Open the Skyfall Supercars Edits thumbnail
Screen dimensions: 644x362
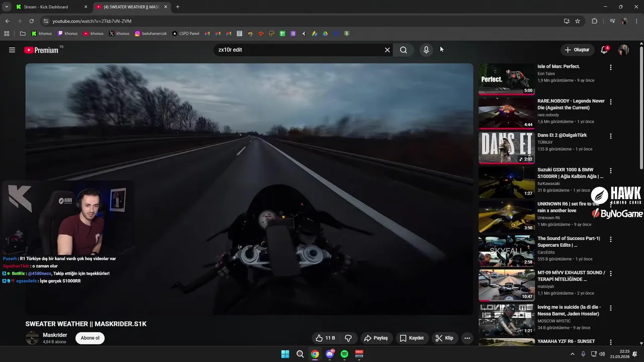pyautogui.click(x=507, y=250)
